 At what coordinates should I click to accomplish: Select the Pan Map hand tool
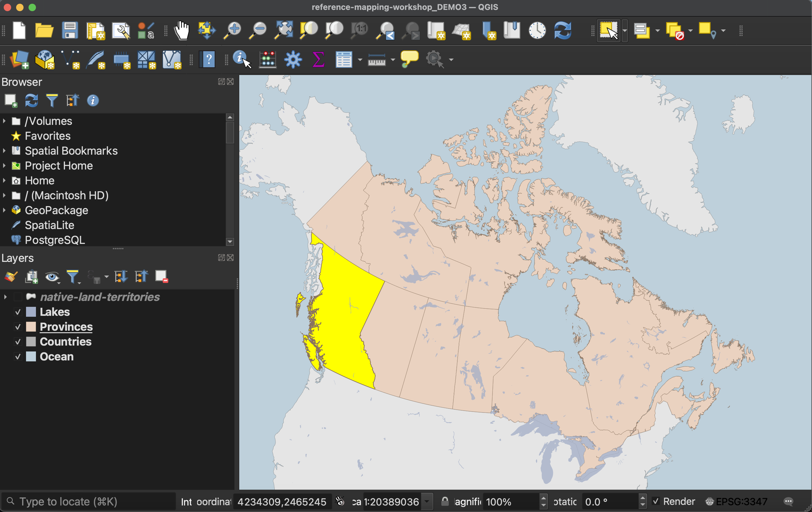pos(182,31)
